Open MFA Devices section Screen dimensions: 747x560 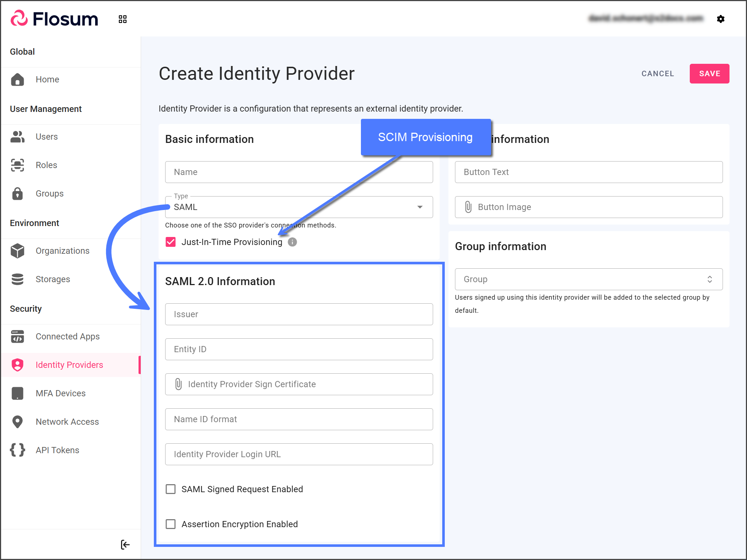click(x=61, y=393)
